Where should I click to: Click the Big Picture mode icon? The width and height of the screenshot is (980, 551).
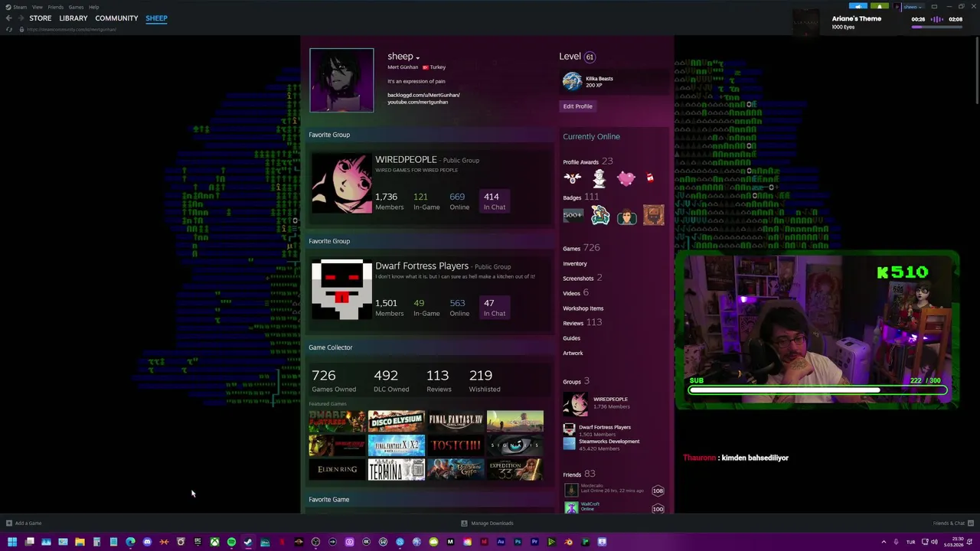934,6
